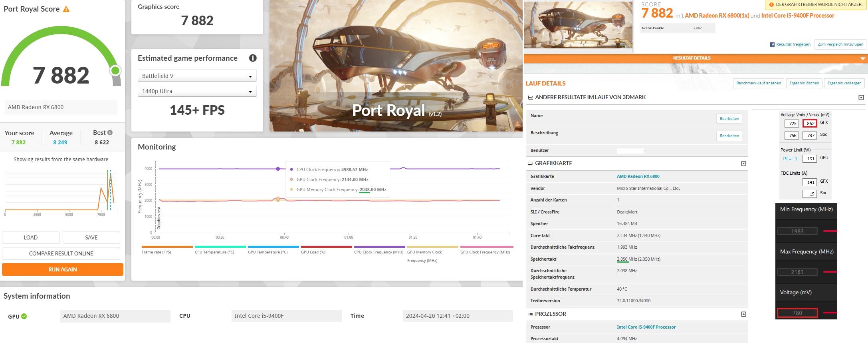Click Ergebnis verbergen button
Image resolution: width=868 pixels, height=343 pixels.
844,83
